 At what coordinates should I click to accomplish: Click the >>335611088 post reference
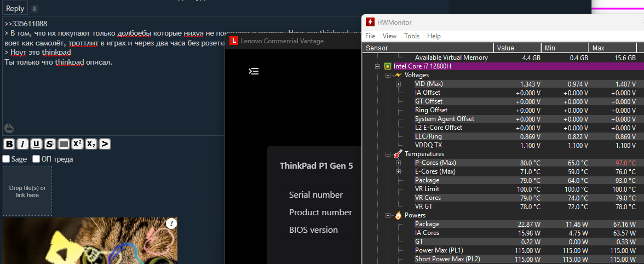(26, 24)
